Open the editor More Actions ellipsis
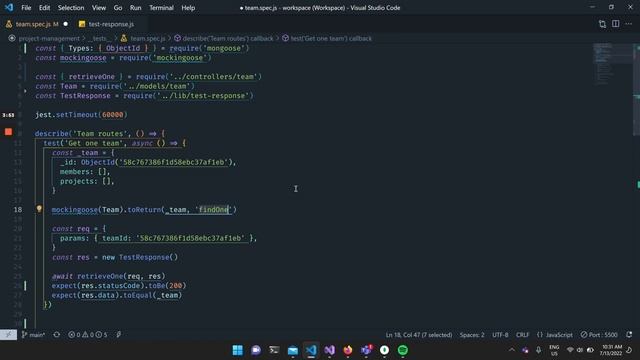Viewport: 640px width, 360px height. pos(629,24)
